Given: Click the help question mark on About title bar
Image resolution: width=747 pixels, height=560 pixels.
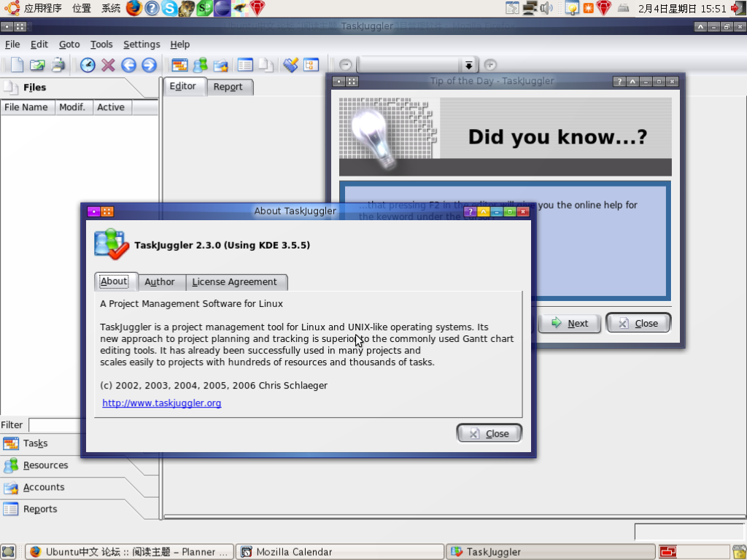Looking at the screenshot, I should [x=470, y=211].
